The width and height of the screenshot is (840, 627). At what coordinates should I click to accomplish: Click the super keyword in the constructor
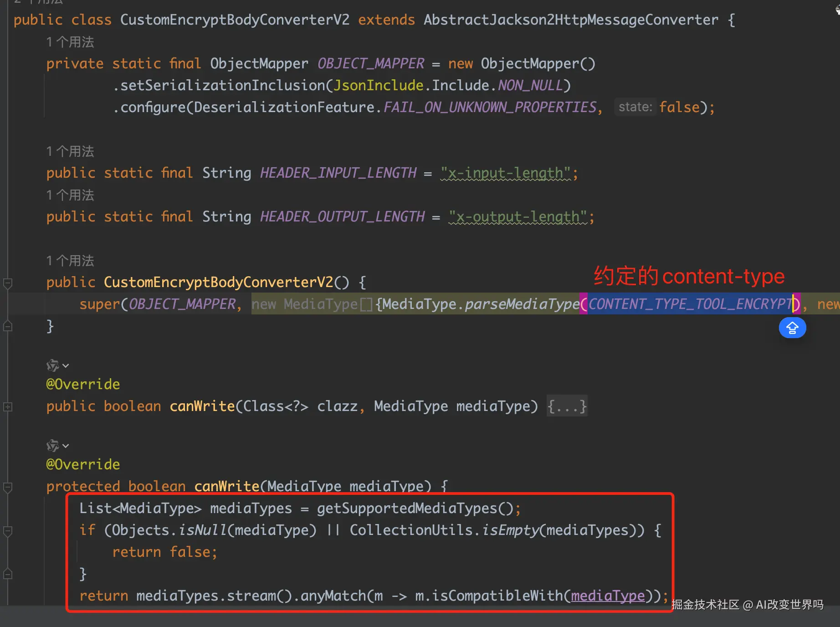click(99, 304)
